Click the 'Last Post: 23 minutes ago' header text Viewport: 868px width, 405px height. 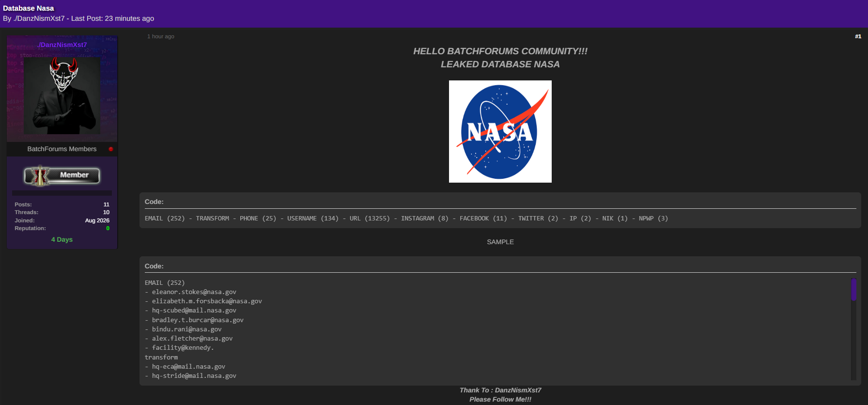click(x=112, y=18)
